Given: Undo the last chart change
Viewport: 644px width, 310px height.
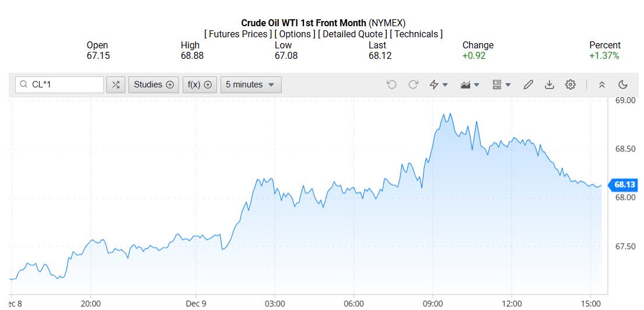Looking at the screenshot, I should [391, 85].
